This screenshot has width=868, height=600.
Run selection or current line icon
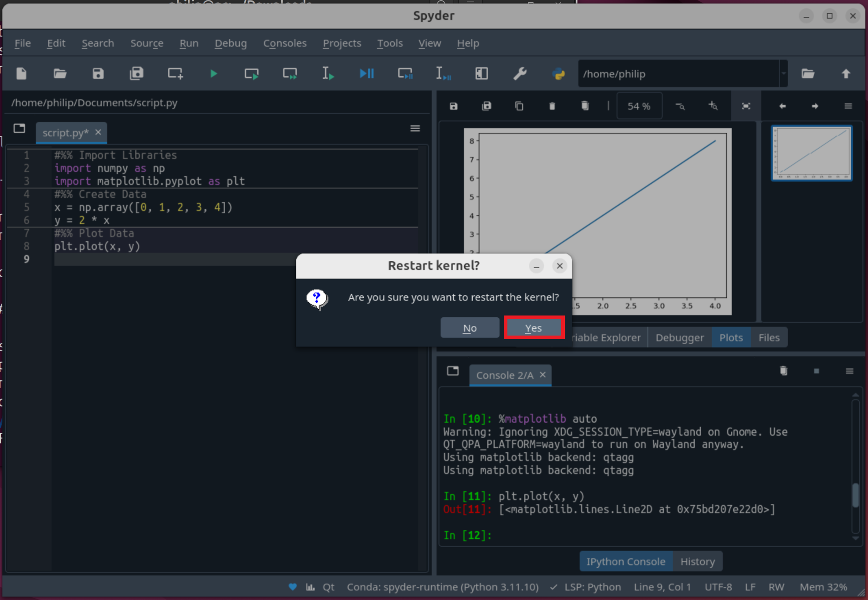click(328, 73)
